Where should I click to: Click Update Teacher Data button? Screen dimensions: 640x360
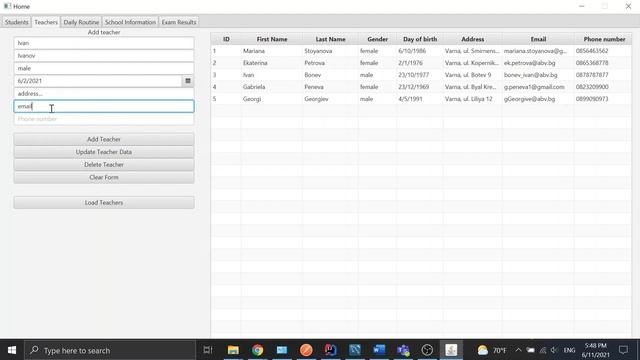click(x=104, y=152)
